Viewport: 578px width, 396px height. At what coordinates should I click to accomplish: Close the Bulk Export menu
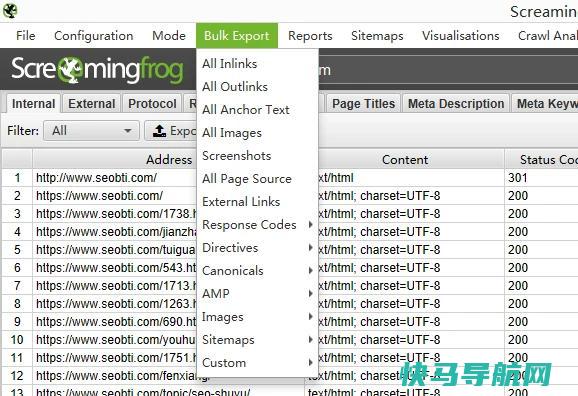click(237, 36)
